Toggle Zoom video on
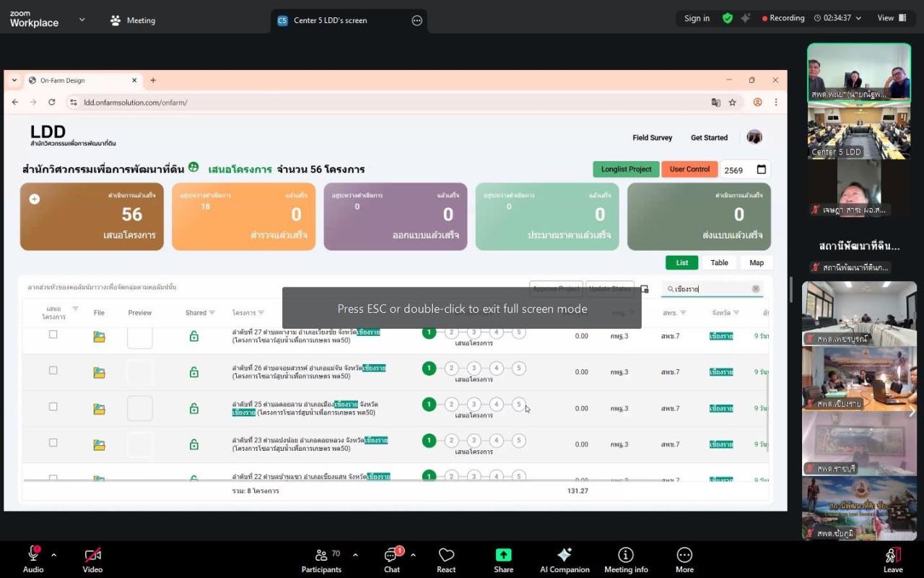This screenshot has width=924, height=578. pos(92,560)
